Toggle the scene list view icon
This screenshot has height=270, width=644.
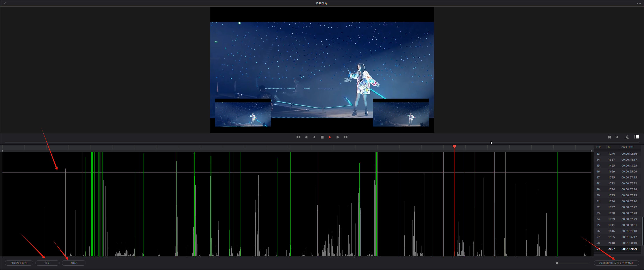[637, 137]
